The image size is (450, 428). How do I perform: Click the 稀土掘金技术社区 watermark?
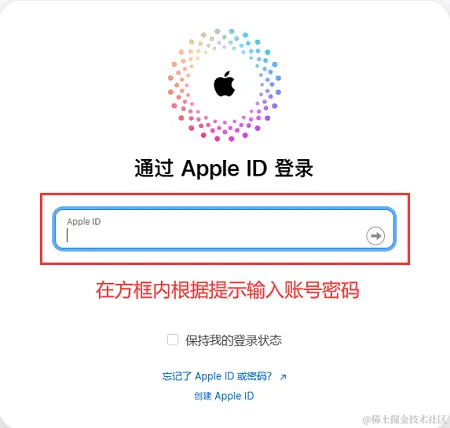[x=405, y=419]
